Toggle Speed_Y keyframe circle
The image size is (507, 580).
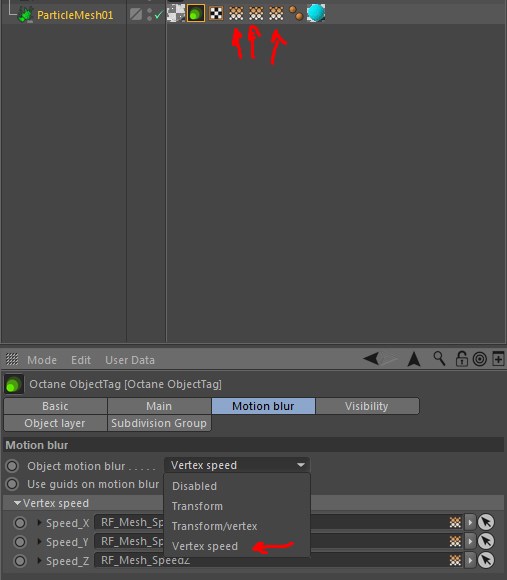(20, 542)
